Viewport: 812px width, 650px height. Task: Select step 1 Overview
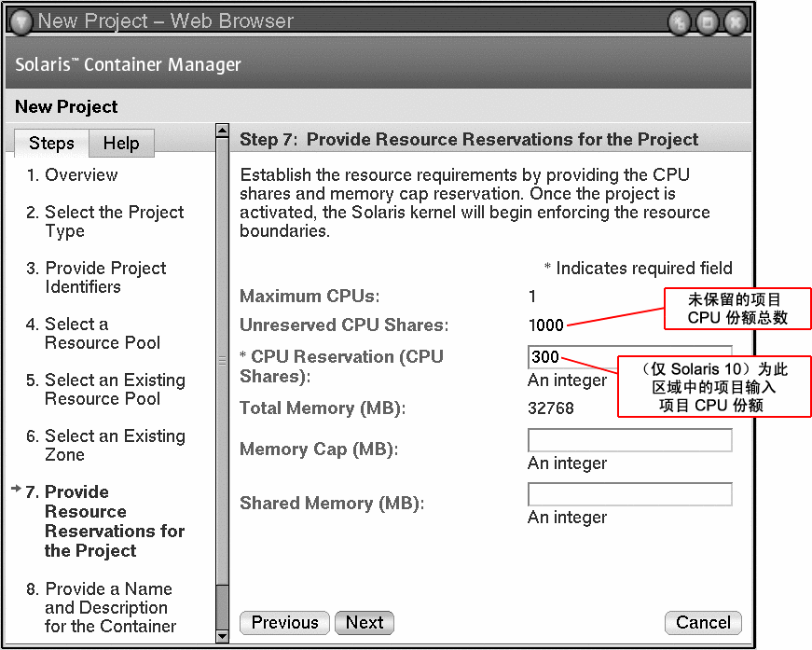72,175
